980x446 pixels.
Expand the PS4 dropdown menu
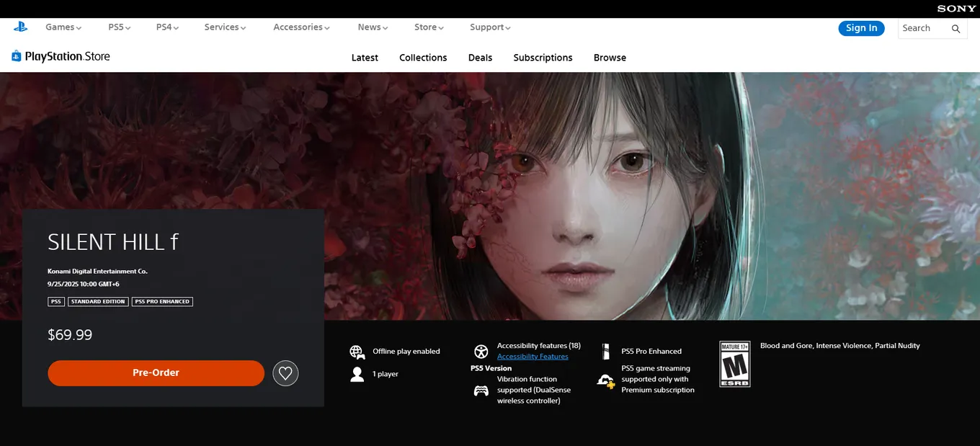tap(167, 27)
